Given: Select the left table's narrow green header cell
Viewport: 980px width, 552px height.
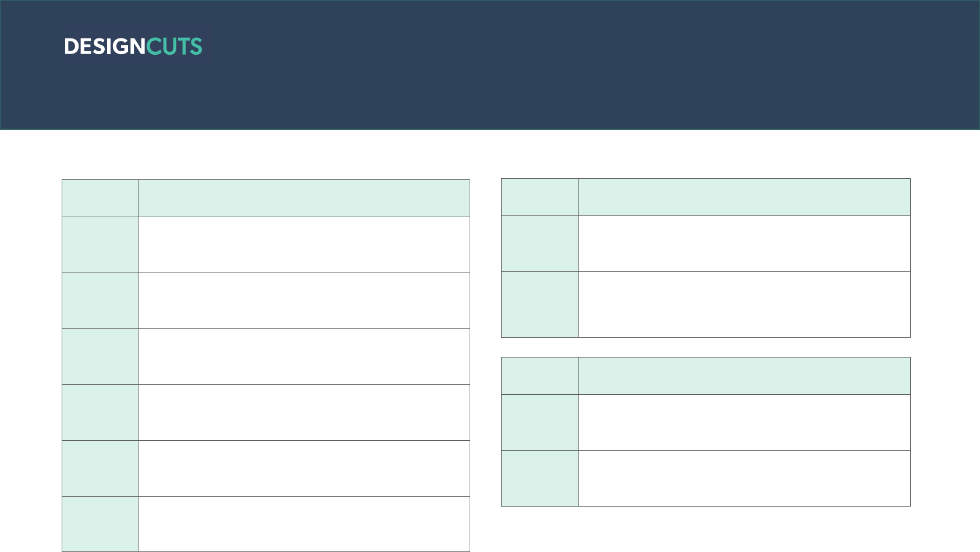Looking at the screenshot, I should coord(100,199).
